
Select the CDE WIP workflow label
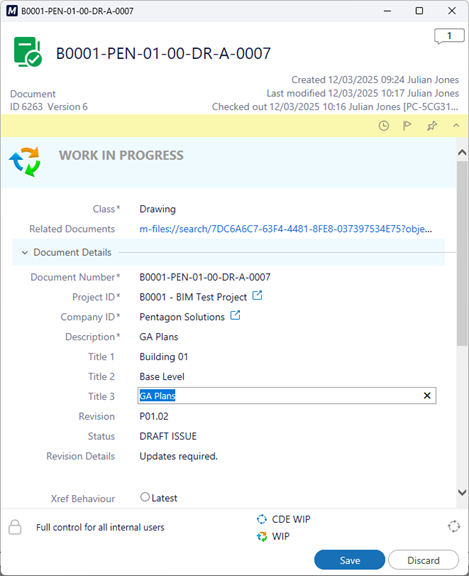291,519
